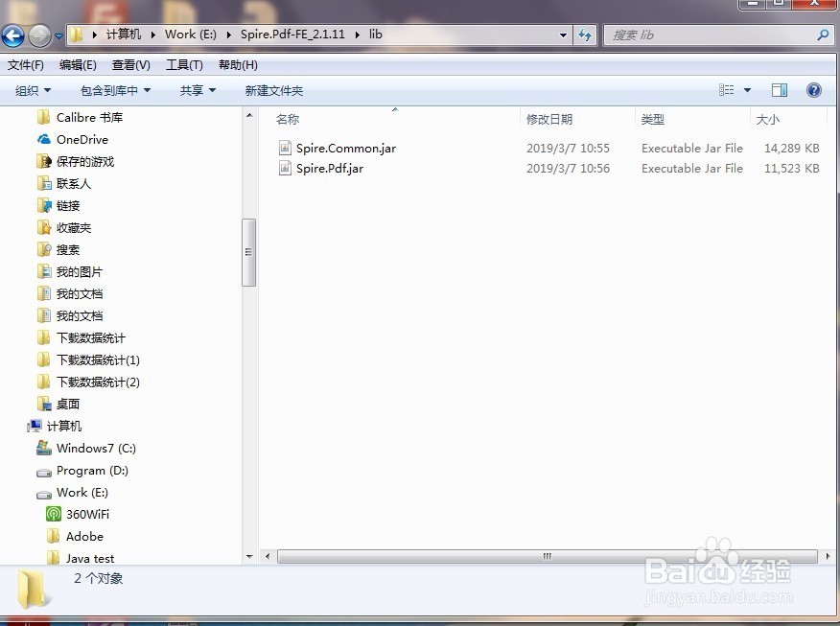This screenshot has height=626, width=840.
Task: Open the Java test folder
Action: [x=90, y=559]
